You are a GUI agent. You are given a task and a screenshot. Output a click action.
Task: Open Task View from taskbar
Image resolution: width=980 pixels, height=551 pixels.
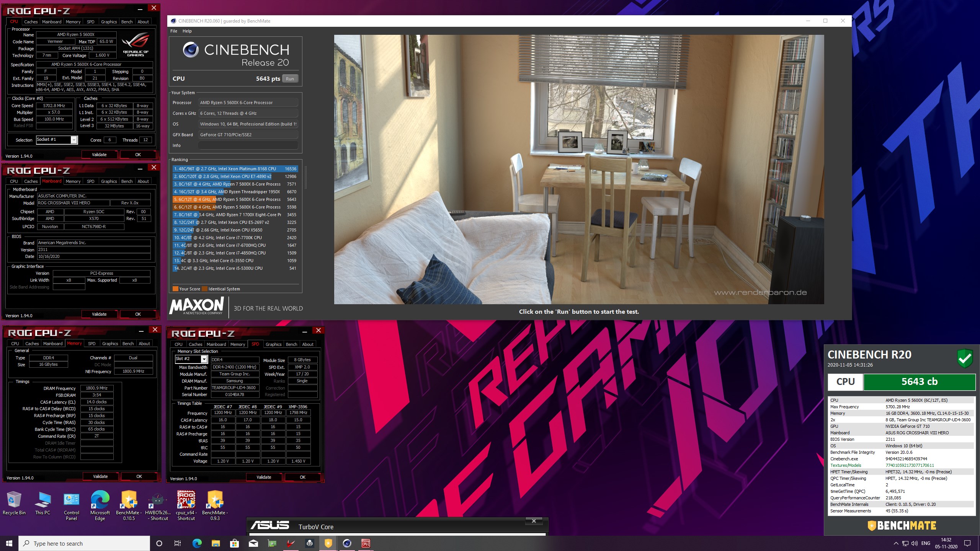coord(178,543)
